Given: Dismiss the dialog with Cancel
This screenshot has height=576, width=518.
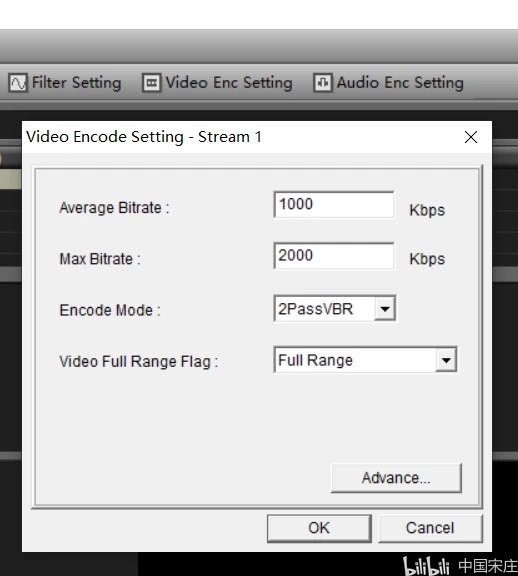Looking at the screenshot, I should [430, 528].
